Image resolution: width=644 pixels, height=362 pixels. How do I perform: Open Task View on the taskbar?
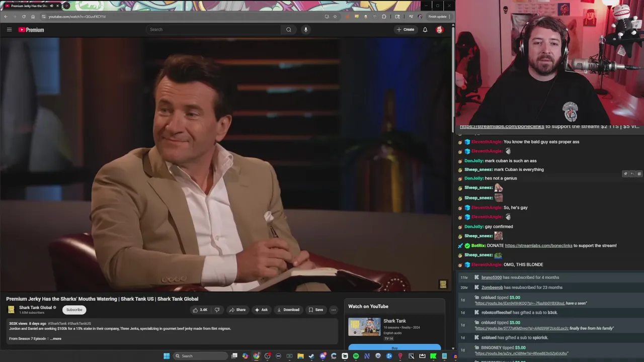click(x=234, y=356)
